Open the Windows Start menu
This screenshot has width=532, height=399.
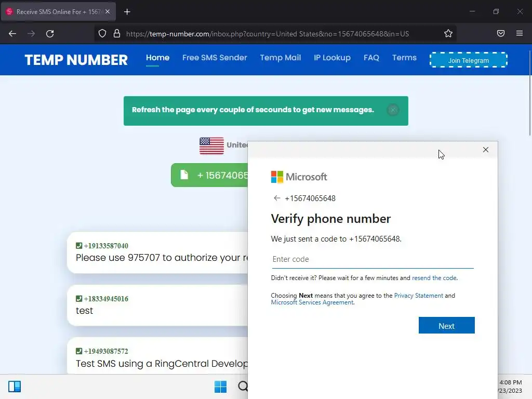click(x=220, y=387)
